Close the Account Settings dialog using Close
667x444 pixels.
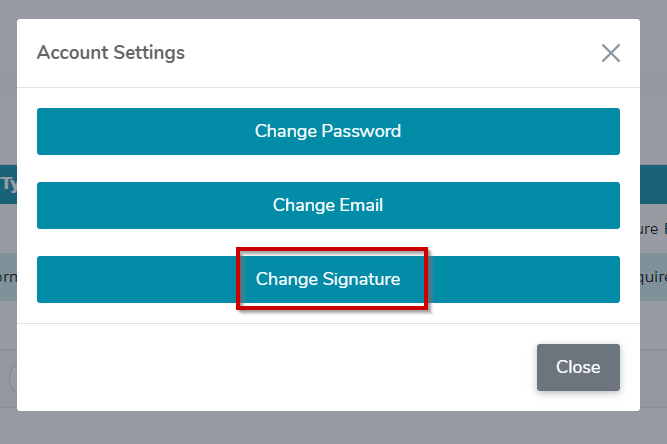tap(578, 367)
